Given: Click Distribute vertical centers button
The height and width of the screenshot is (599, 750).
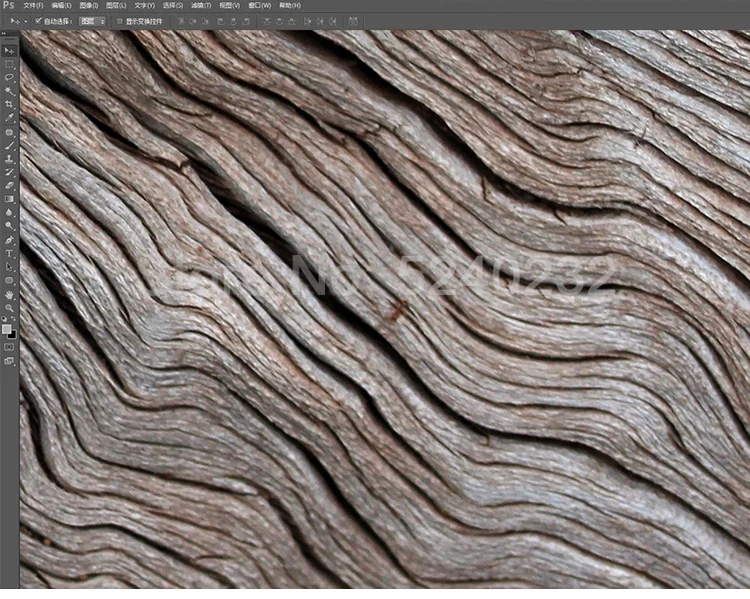Looking at the screenshot, I should [x=279, y=22].
